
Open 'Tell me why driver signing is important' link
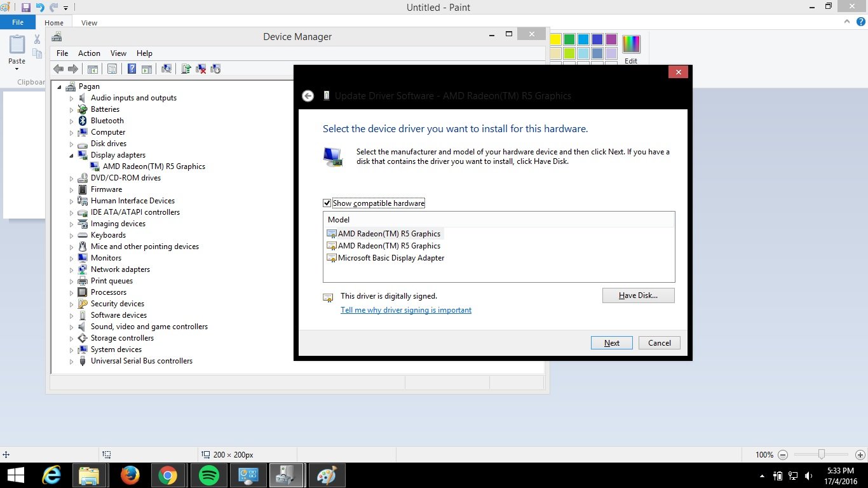click(406, 310)
